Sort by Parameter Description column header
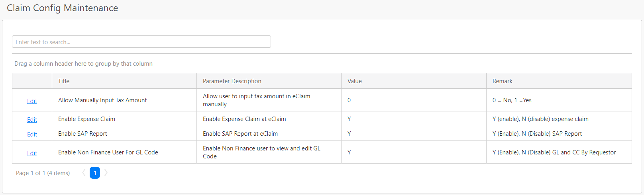The image size is (644, 195). [232, 81]
